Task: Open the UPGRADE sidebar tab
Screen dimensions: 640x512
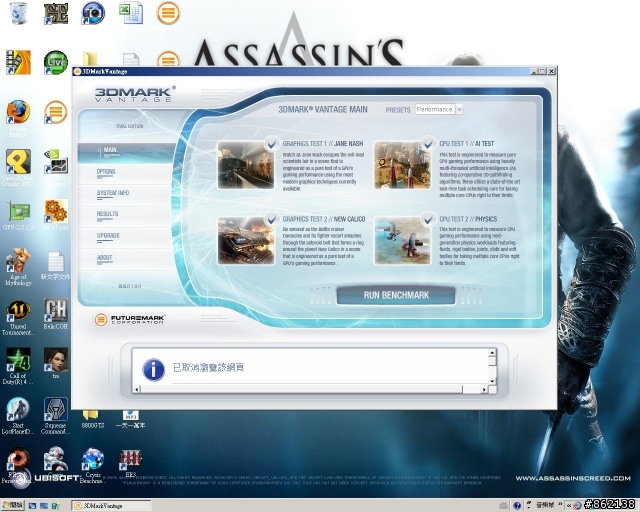Action: (127, 237)
